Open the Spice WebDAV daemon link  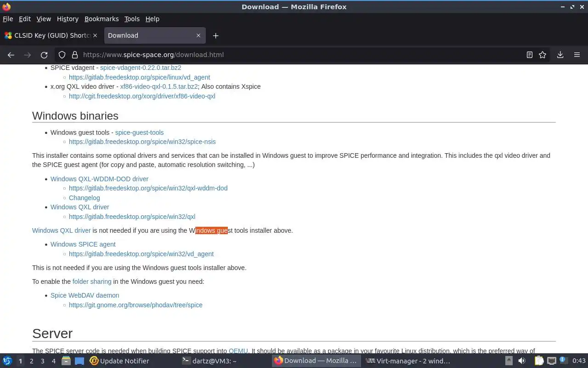point(85,295)
